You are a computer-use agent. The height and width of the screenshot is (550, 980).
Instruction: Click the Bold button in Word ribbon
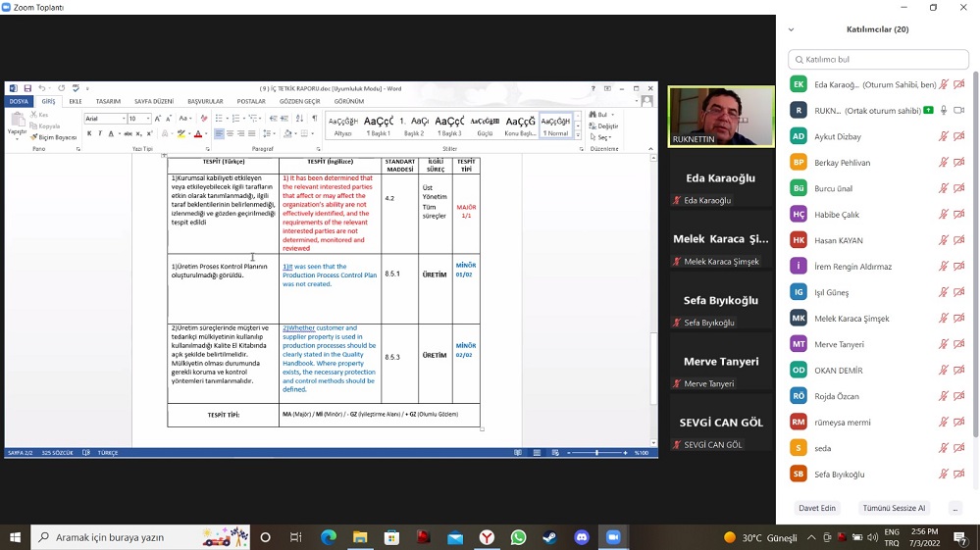87,133
